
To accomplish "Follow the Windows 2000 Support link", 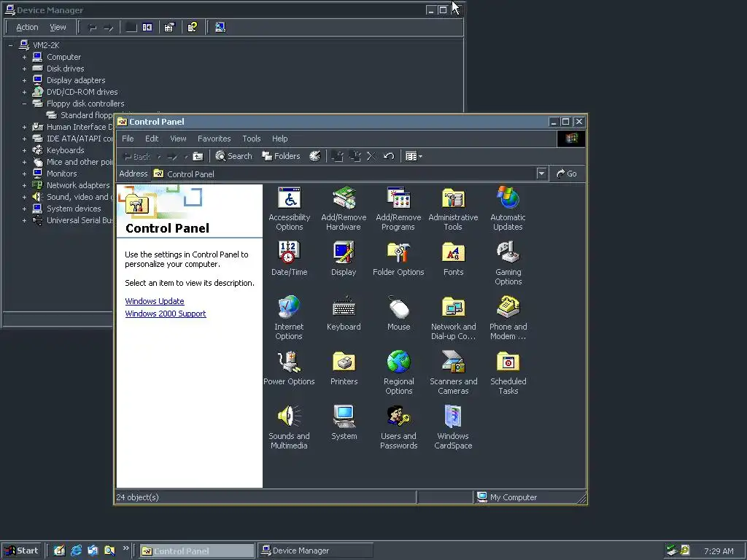I will (x=166, y=314).
